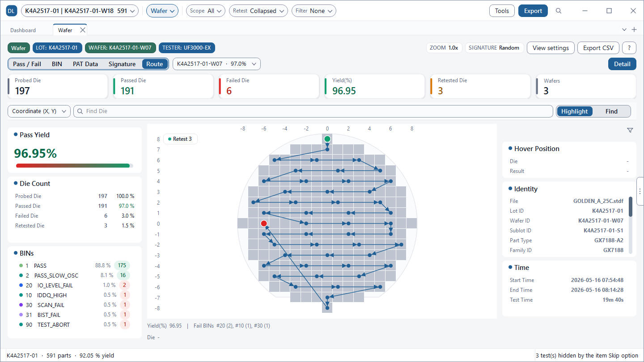644x362 pixels.
Task: Open the Retest Collapsed dropdown
Action: point(258,11)
